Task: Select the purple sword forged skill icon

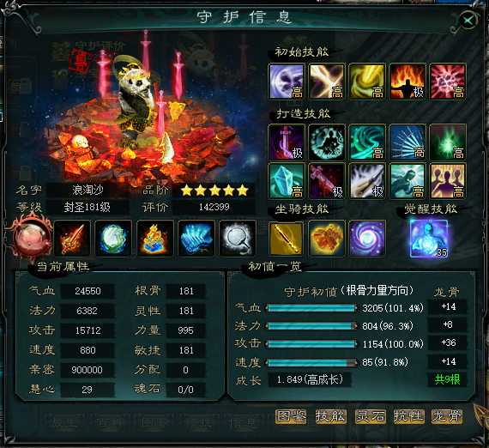Action: 286,142
